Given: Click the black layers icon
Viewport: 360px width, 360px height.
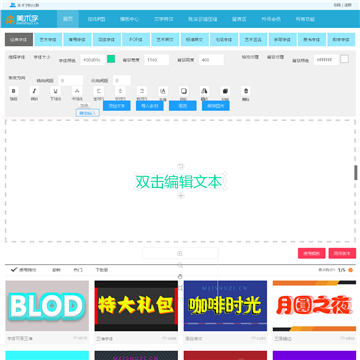Looking at the screenshot, I should tap(225, 91).
